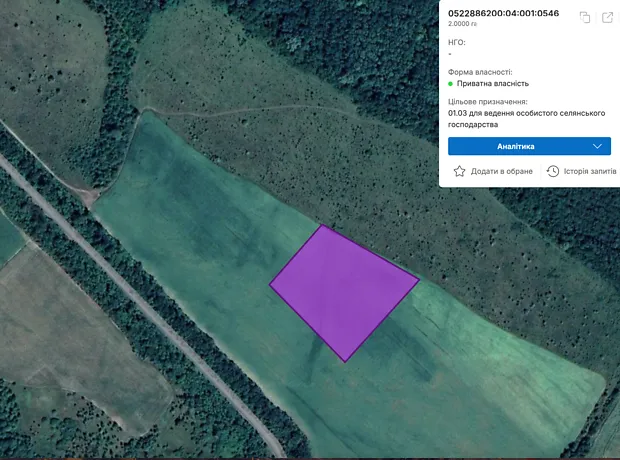The height and width of the screenshot is (460, 620).
Task: Select the highlighted purple parcel on map
Action: [x=343, y=290]
